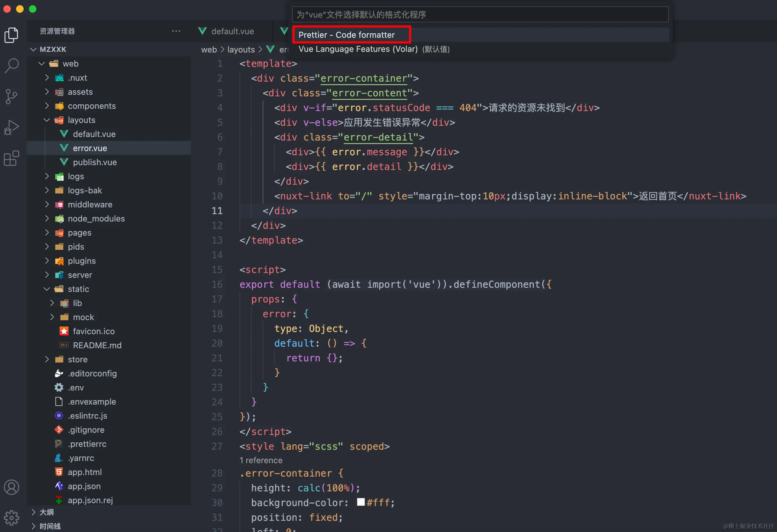Screen dimensions: 777x532
Task: Expand the lib folder
Action: (52, 303)
